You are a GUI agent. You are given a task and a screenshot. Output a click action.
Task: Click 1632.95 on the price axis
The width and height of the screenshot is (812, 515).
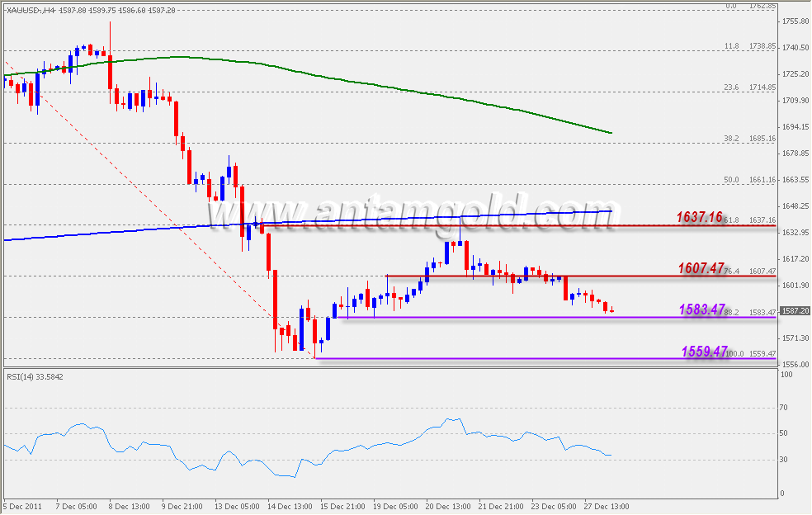(x=796, y=233)
